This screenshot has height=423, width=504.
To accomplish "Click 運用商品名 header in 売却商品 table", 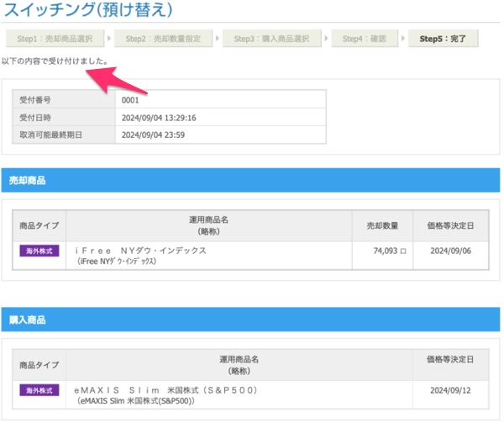I will (208, 226).
